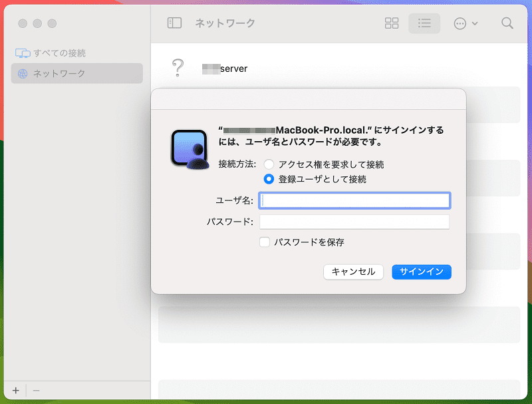
Task: Switch to icon grid view
Action: click(392, 23)
